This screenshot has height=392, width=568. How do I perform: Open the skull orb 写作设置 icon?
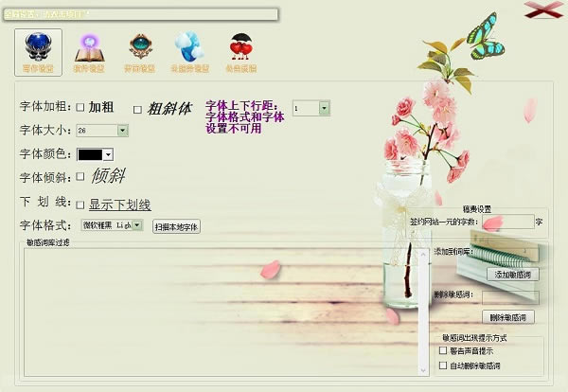pos(39,51)
